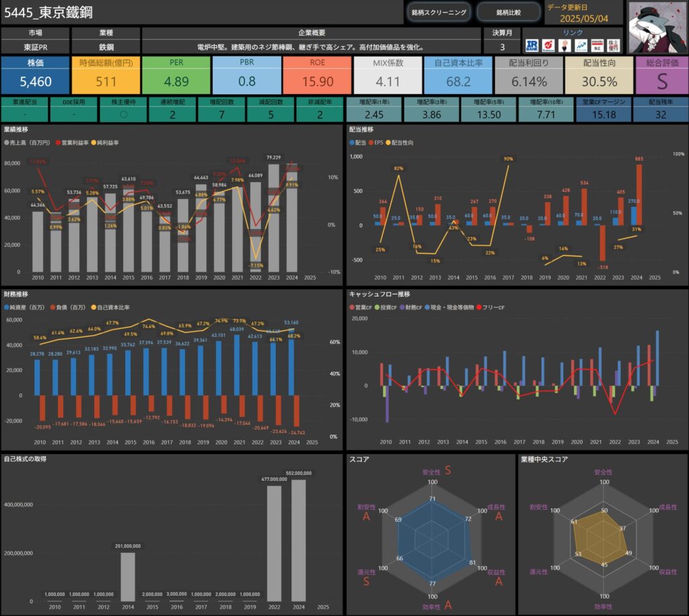Screen dimensions: 689x616
Task: Click the 企業概要 company description text
Action: (x=311, y=47)
